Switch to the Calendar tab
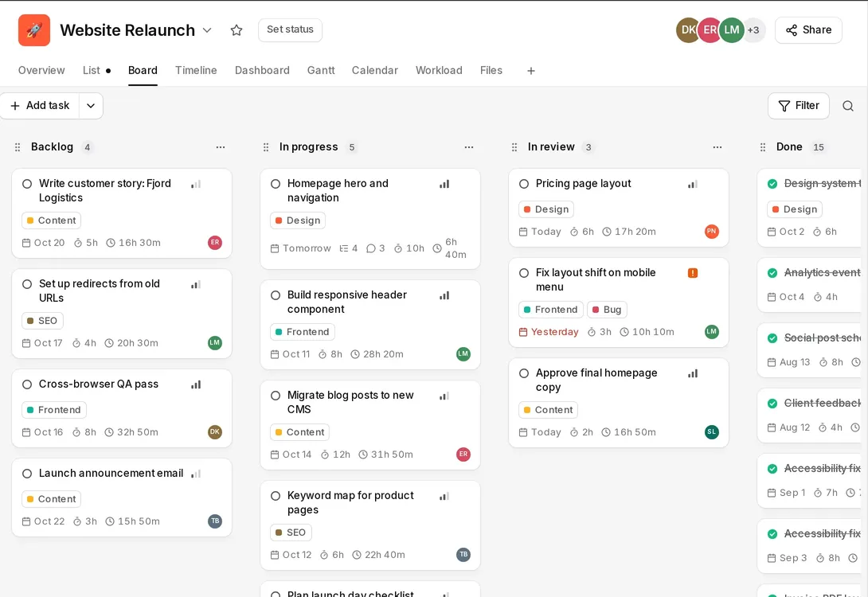 375,70
